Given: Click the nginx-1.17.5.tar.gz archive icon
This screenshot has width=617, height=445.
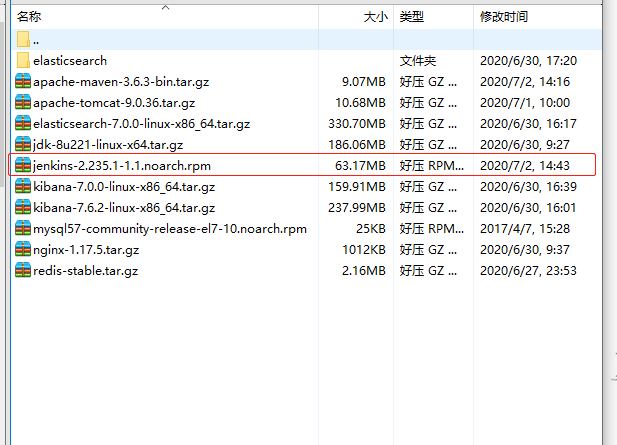Looking at the screenshot, I should coord(23,249).
